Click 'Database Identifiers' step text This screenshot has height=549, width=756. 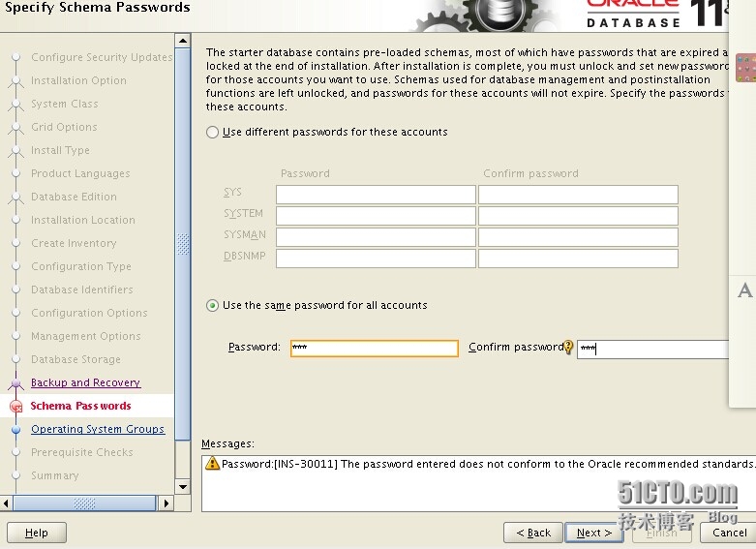pyautogui.click(x=82, y=290)
